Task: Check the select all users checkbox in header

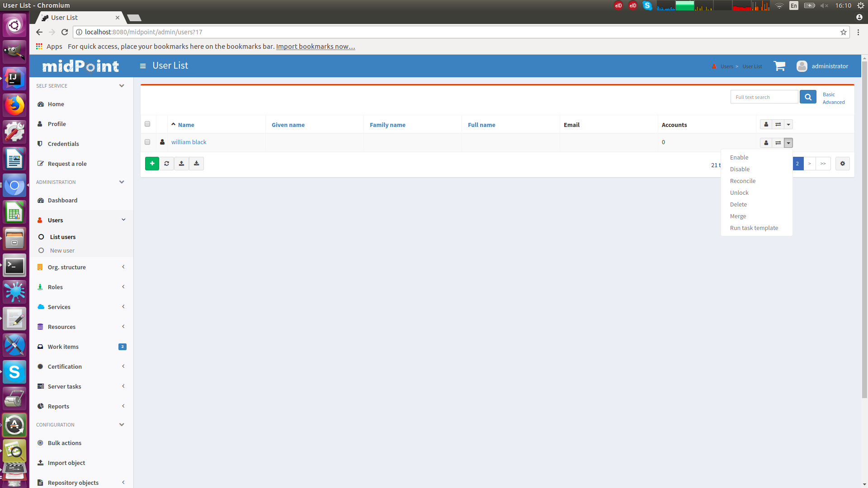Action: pos(147,124)
